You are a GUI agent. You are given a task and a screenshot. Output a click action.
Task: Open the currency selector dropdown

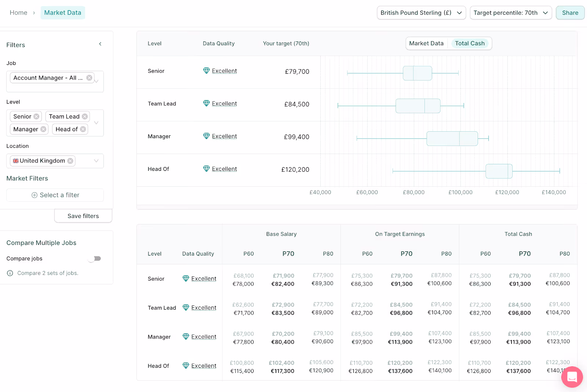421,12
